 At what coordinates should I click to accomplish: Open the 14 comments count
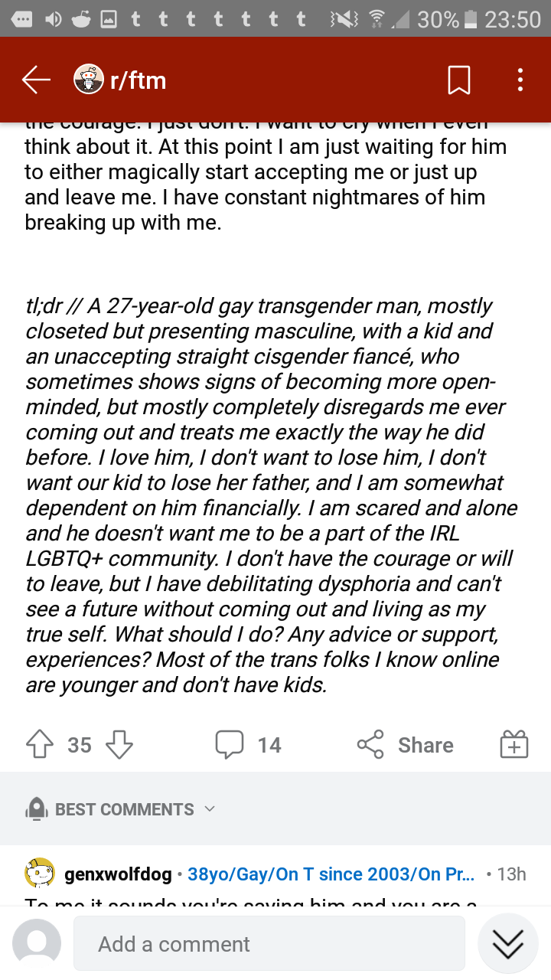coord(269,745)
